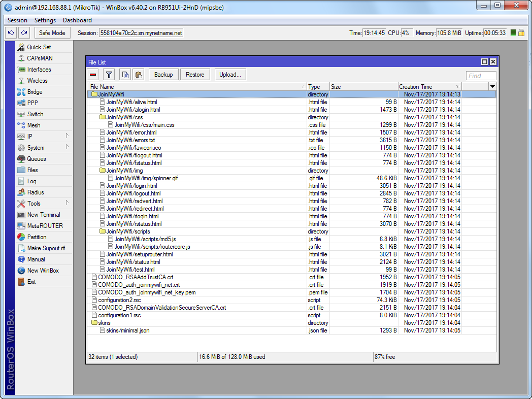Click the padlock icon in status bar
Screen dimensions: 532x399
(521, 32)
